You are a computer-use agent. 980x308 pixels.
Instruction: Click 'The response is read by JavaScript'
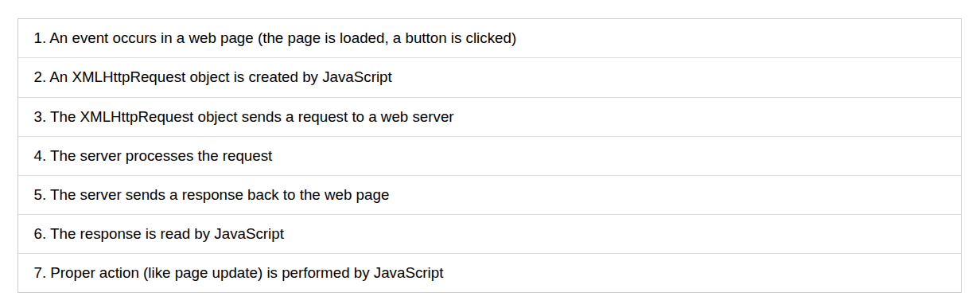489,234
